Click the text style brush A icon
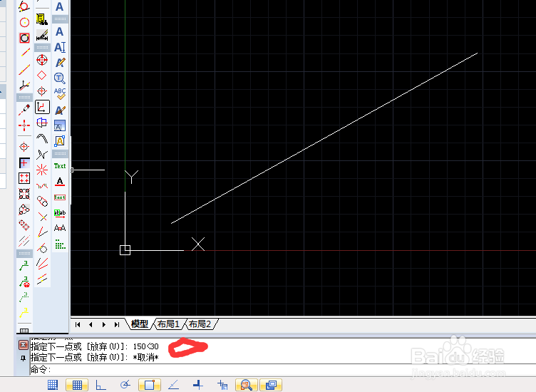Screen dimensions: 536x392 (60, 110)
